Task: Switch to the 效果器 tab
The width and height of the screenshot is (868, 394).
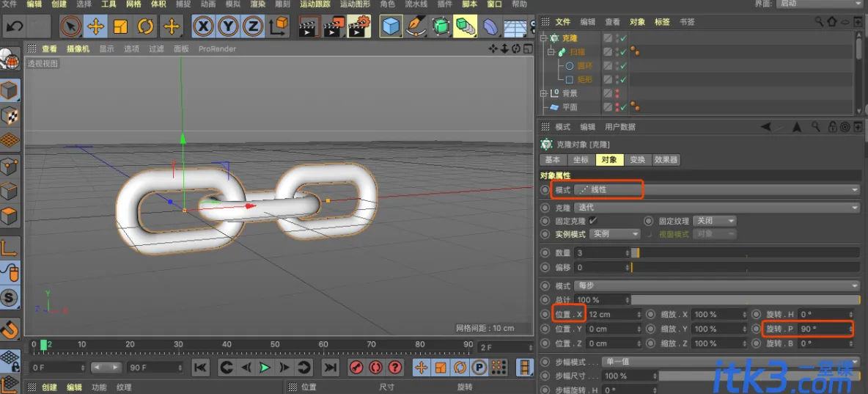Action: [666, 160]
